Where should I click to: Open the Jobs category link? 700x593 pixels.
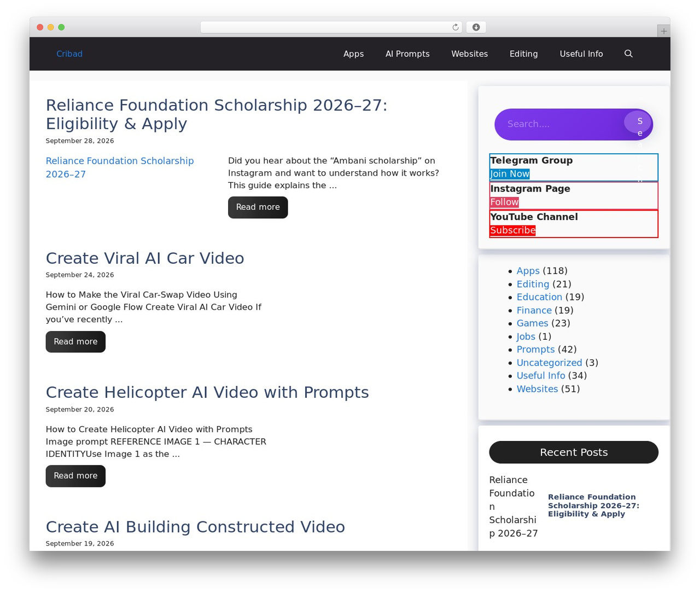click(x=526, y=336)
